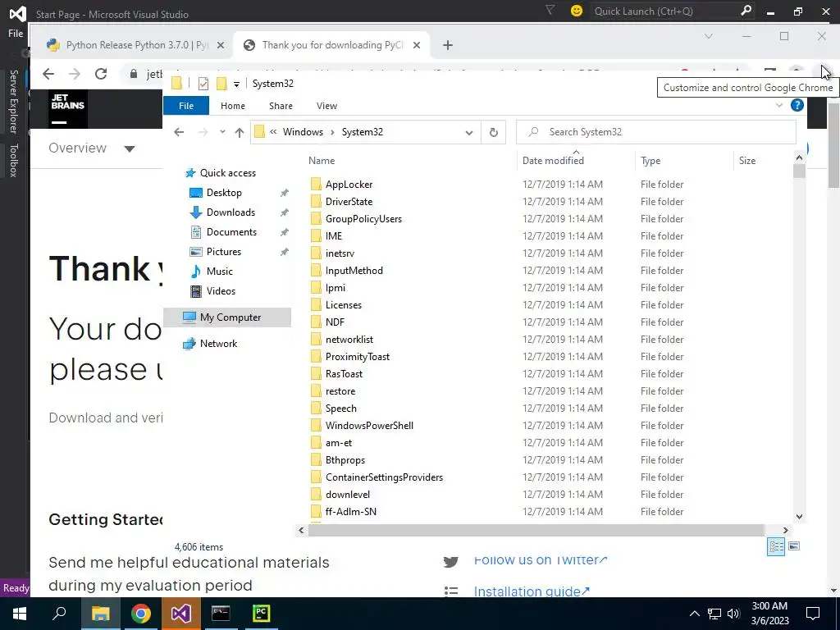Open the View ribbon tab
This screenshot has height=630, width=840.
326,106
